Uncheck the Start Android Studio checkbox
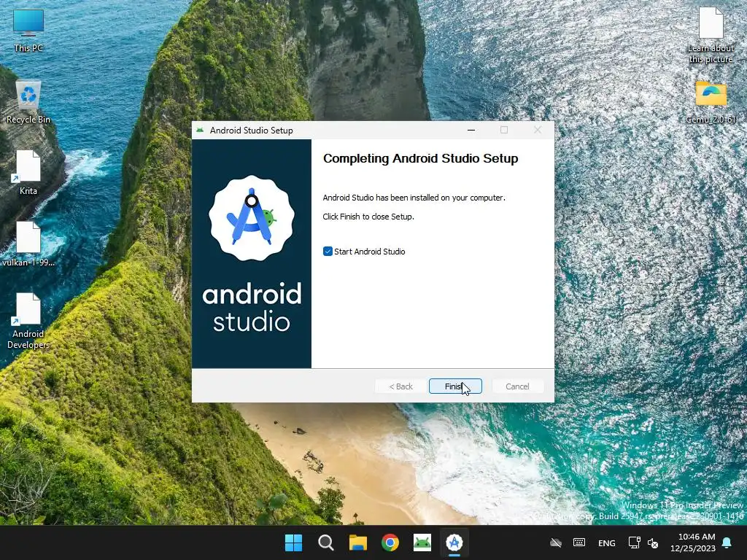Viewport: 747px width, 560px height. (x=328, y=252)
